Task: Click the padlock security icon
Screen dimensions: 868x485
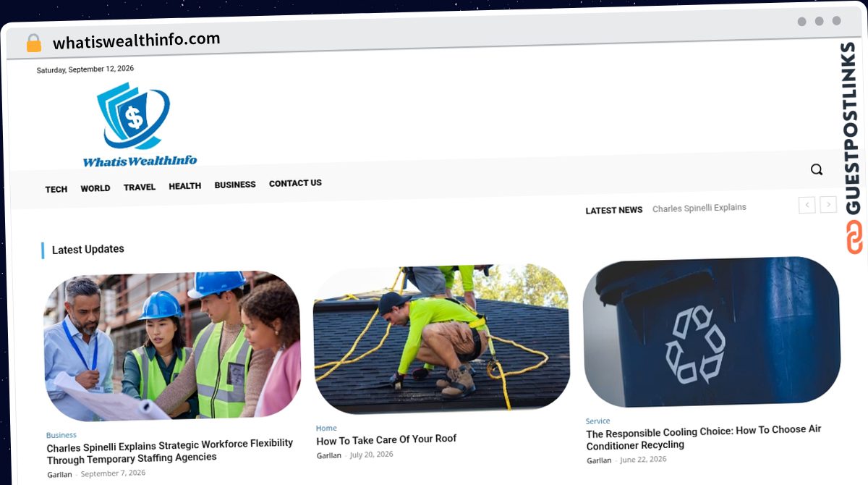Action: pyautogui.click(x=34, y=43)
